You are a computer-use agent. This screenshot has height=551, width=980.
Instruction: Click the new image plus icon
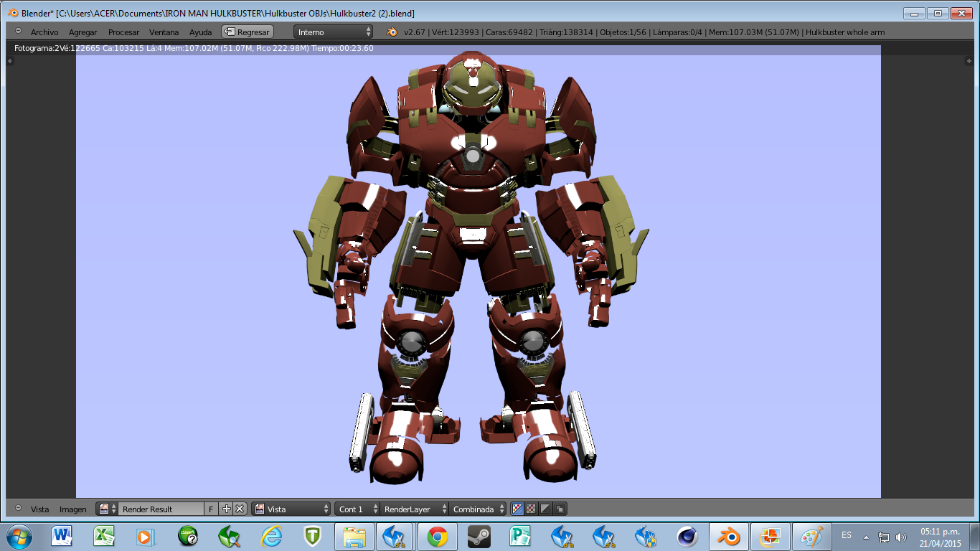(227, 509)
